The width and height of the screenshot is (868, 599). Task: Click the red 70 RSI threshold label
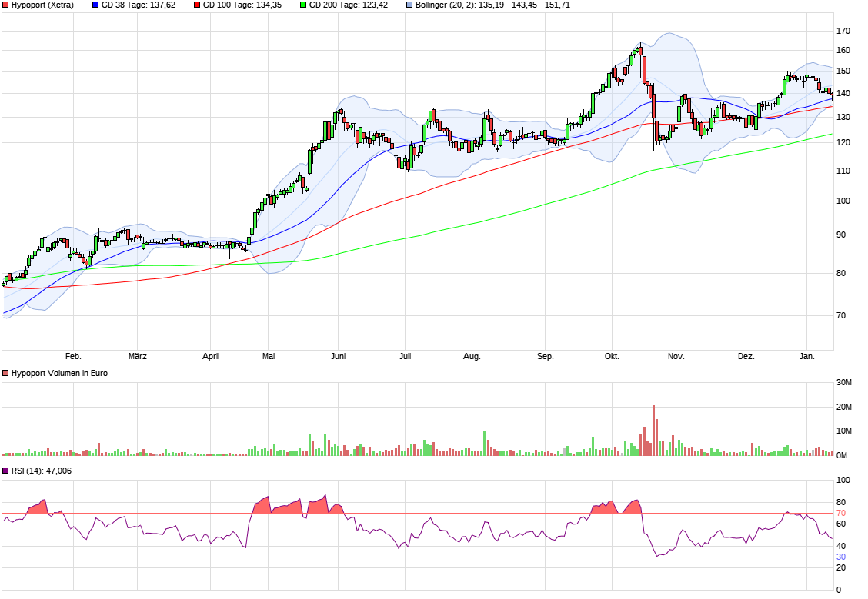coord(841,514)
